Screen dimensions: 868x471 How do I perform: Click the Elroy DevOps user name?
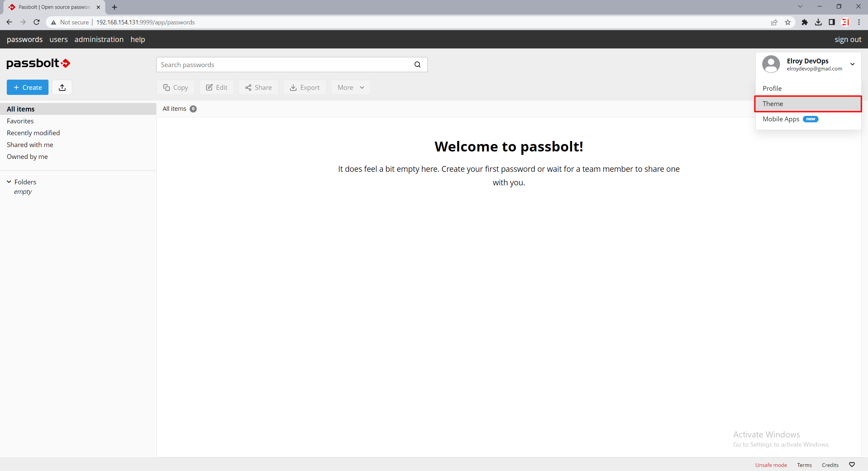[x=808, y=61]
